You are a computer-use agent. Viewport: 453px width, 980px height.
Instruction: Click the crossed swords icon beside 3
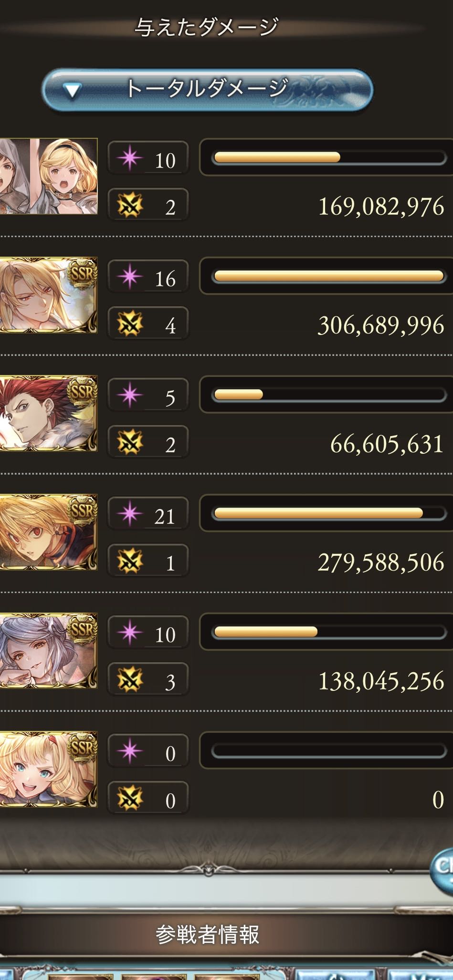(130, 680)
